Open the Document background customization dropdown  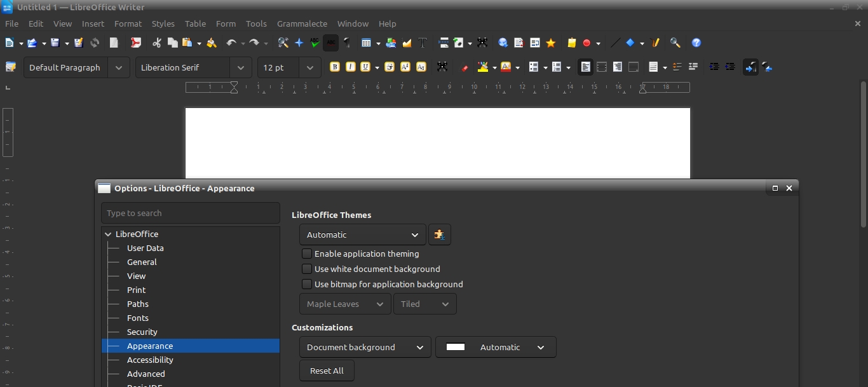pos(365,347)
